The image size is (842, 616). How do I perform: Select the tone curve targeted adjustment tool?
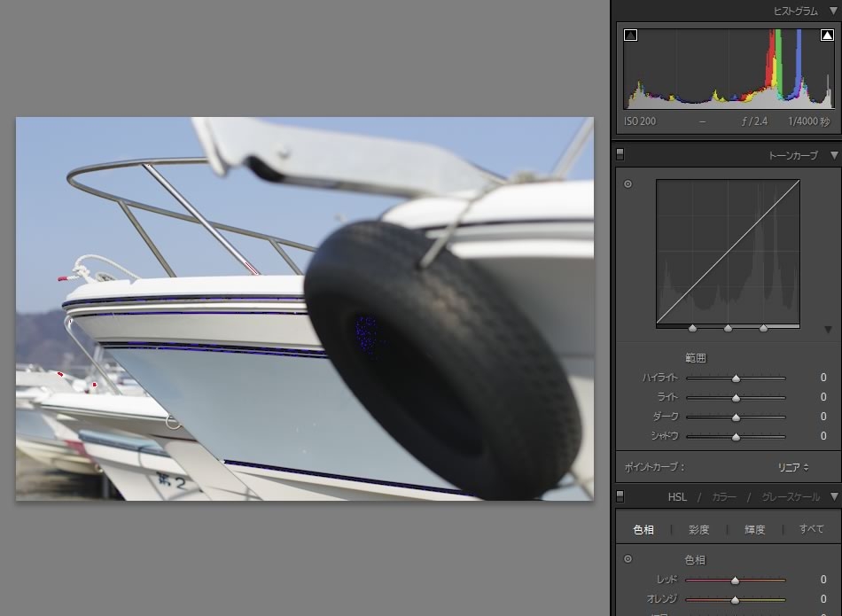point(628,184)
